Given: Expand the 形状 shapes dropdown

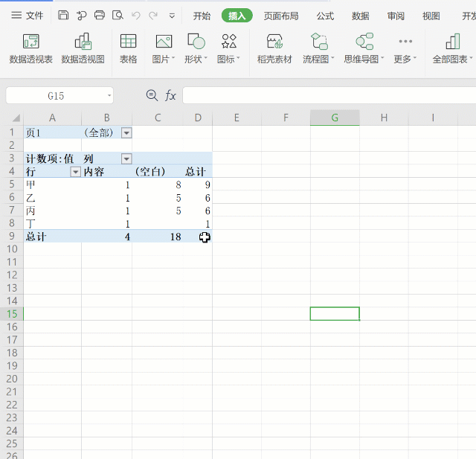Looking at the screenshot, I should coord(196,59).
